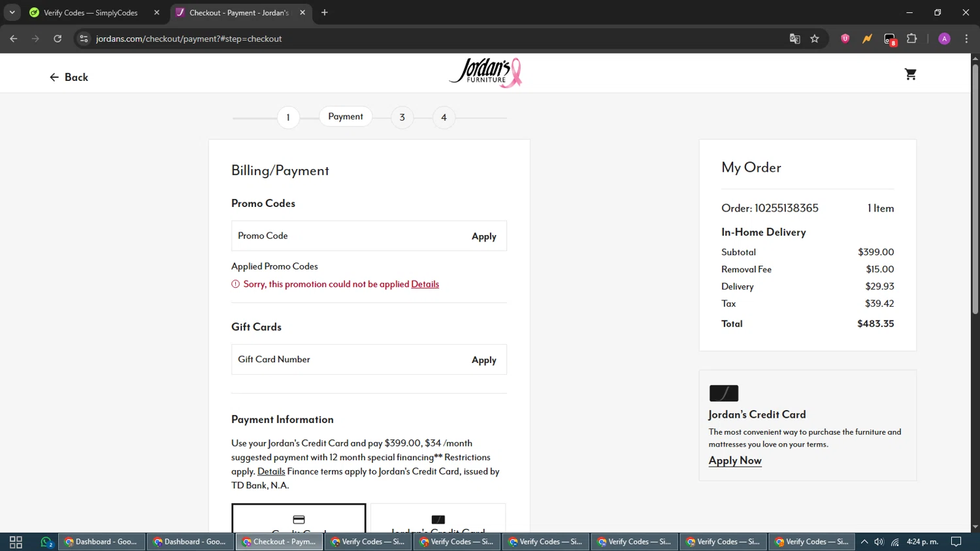Open the red shield extension icon
The height and width of the screenshot is (551, 980).
click(845, 39)
